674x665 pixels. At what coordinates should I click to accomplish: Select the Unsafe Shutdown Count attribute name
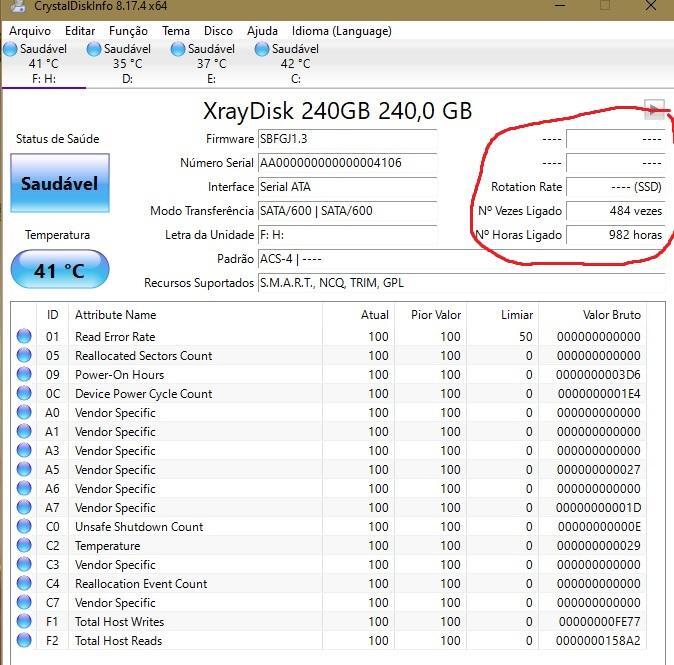tap(139, 527)
